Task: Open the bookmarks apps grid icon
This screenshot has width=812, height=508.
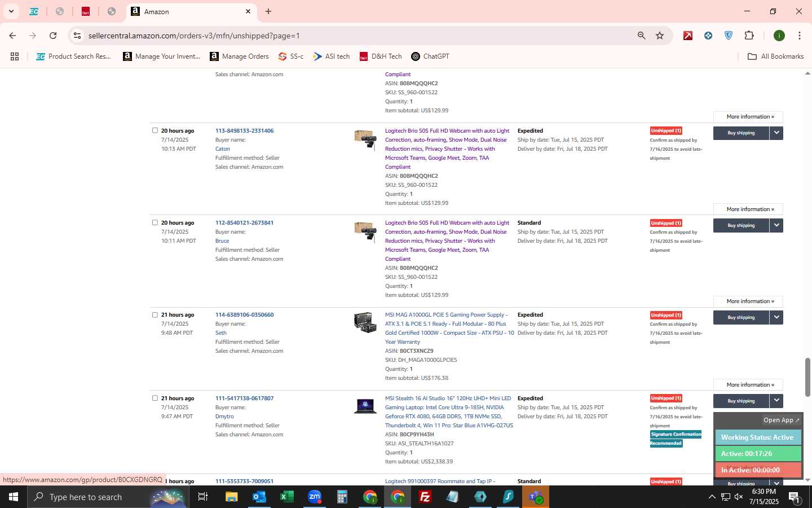Action: point(15,56)
